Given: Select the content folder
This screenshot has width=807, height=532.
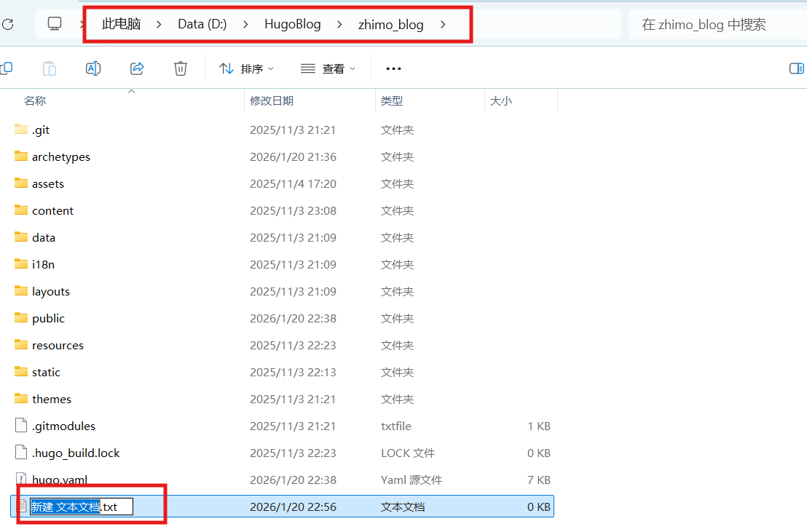Looking at the screenshot, I should [52, 211].
